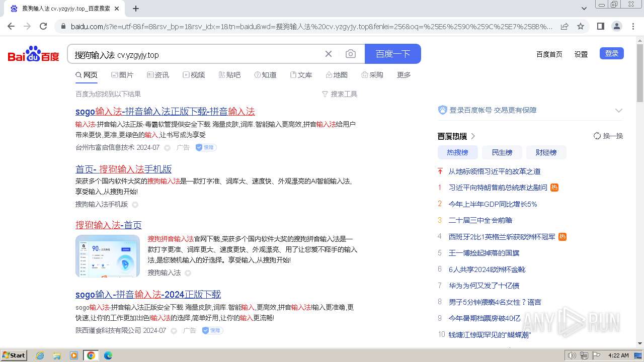Click the Baidu logo
This screenshot has width=644, height=362.
[x=34, y=54]
